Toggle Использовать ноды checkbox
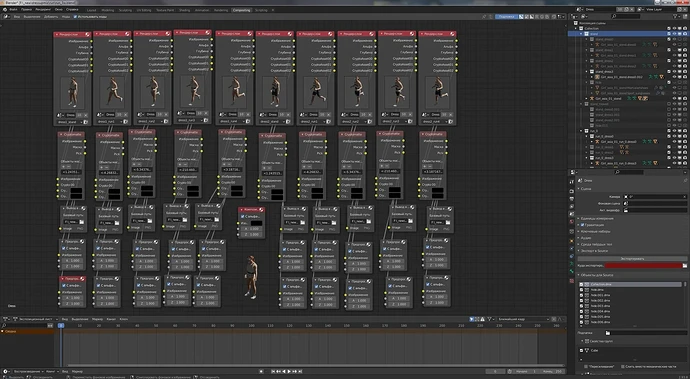This screenshot has height=379, width=690. 75,17
